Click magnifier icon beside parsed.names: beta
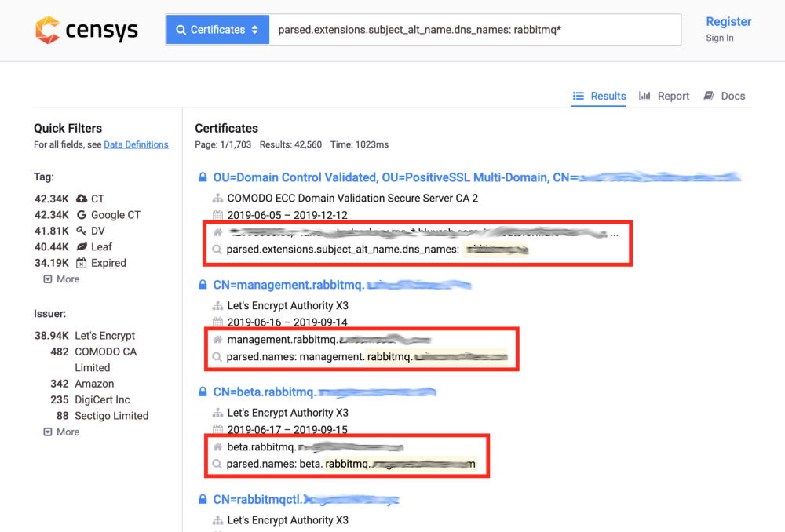785x532 pixels. pos(217,464)
